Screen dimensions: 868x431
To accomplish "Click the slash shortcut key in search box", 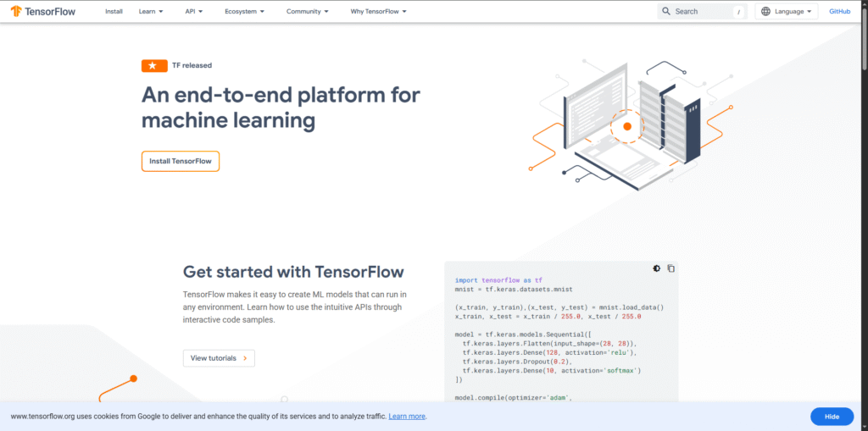I will [738, 12].
